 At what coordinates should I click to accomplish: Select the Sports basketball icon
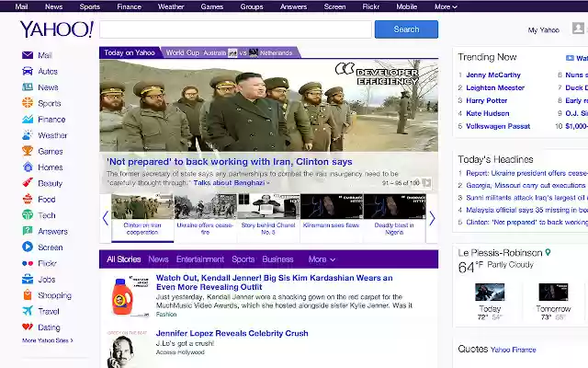point(28,103)
